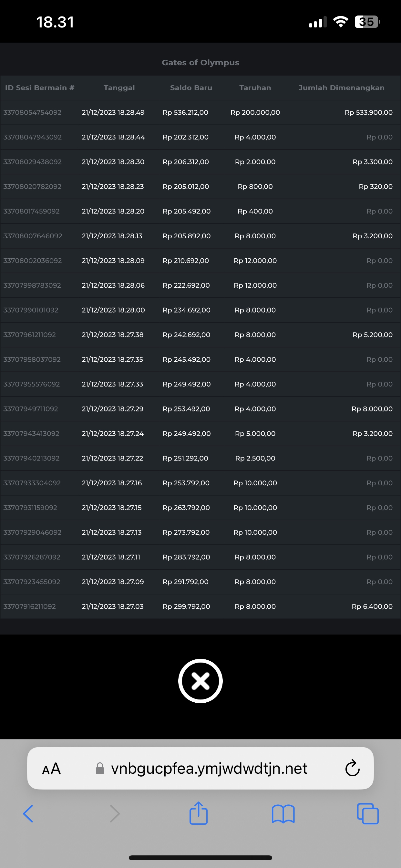Reload the page using the refresh icon
This screenshot has height=868, width=401.
(352, 769)
